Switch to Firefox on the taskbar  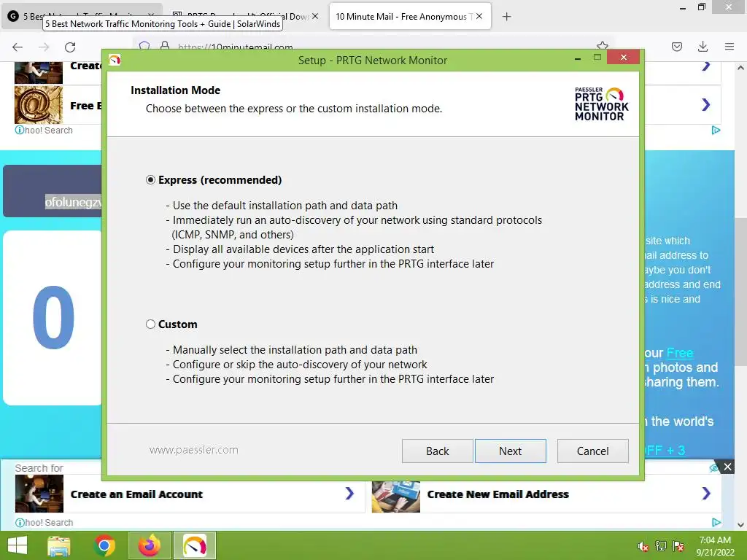click(x=150, y=545)
